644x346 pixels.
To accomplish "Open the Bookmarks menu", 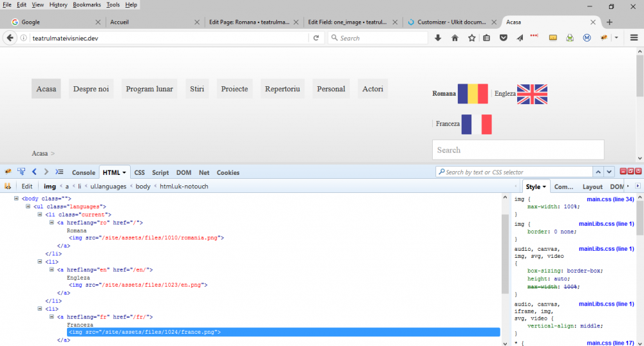I will (x=86, y=5).
